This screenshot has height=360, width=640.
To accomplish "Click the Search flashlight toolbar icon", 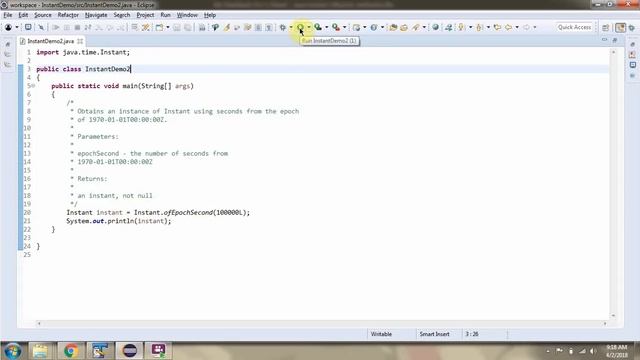I will (416, 27).
